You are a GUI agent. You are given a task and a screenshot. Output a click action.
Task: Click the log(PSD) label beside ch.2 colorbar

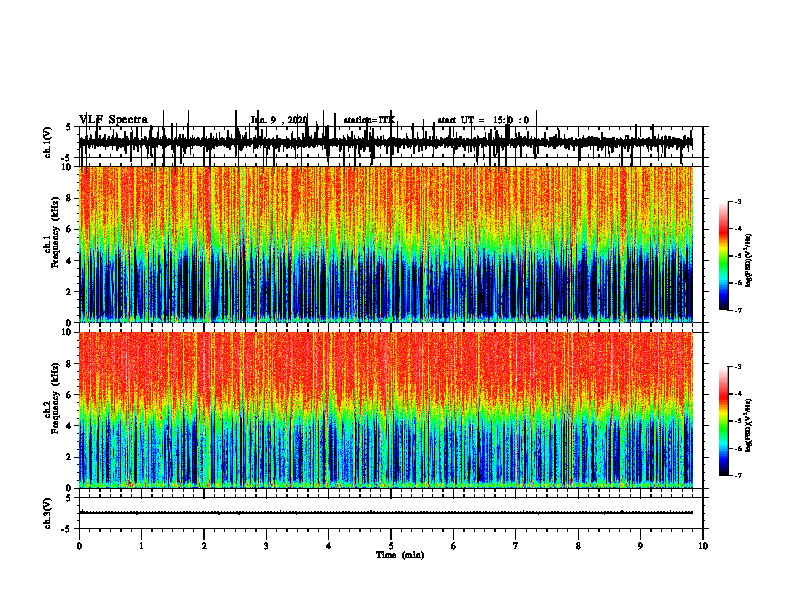pos(749,424)
